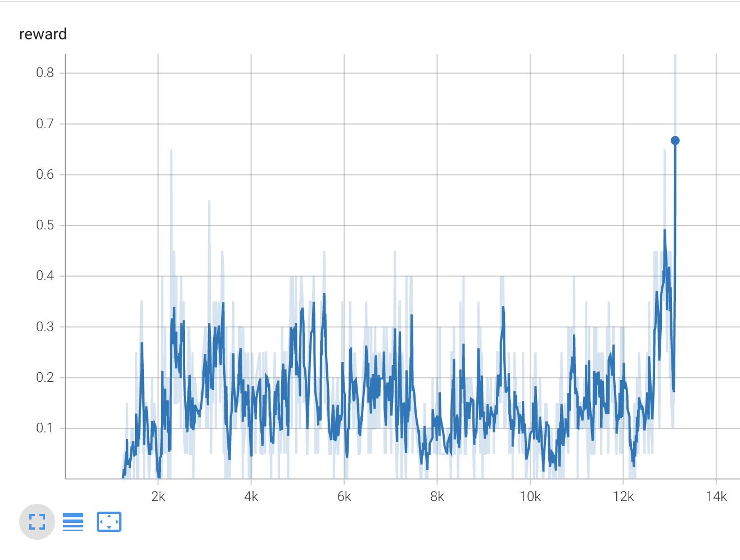This screenshot has width=740, height=560.
Task: Click the 4k x-axis tick label
Action: coord(251,496)
